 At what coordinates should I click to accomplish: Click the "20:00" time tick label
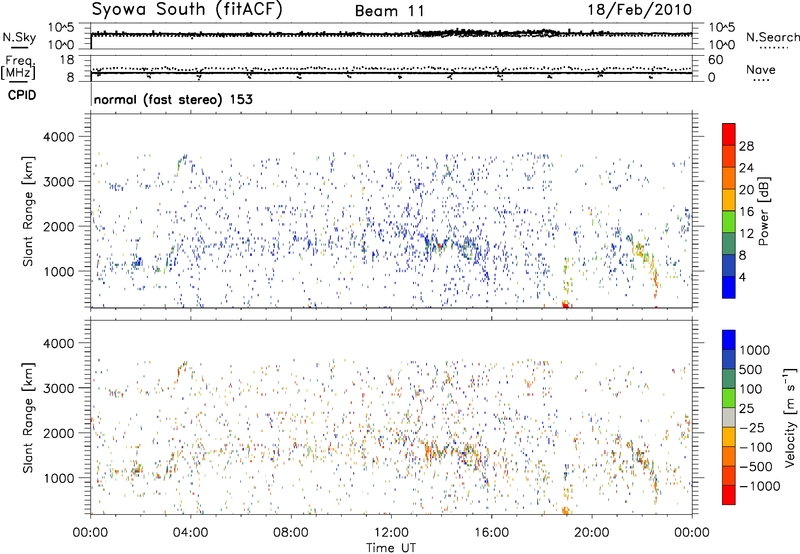[x=592, y=533]
